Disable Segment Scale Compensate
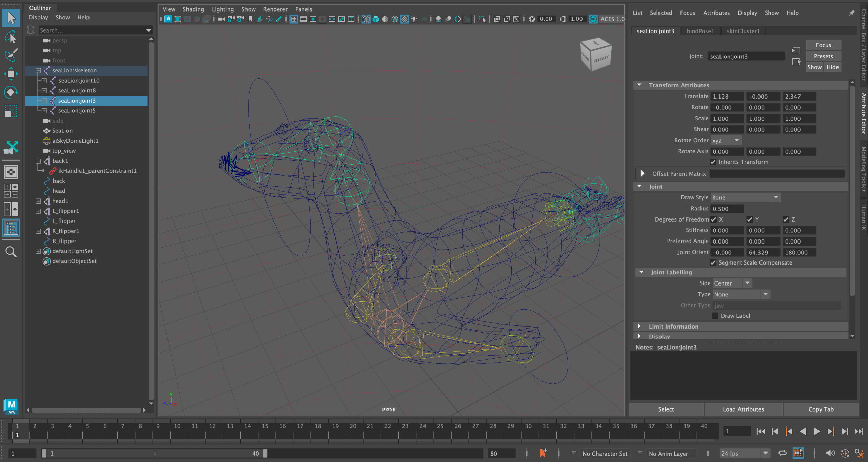 (713, 262)
